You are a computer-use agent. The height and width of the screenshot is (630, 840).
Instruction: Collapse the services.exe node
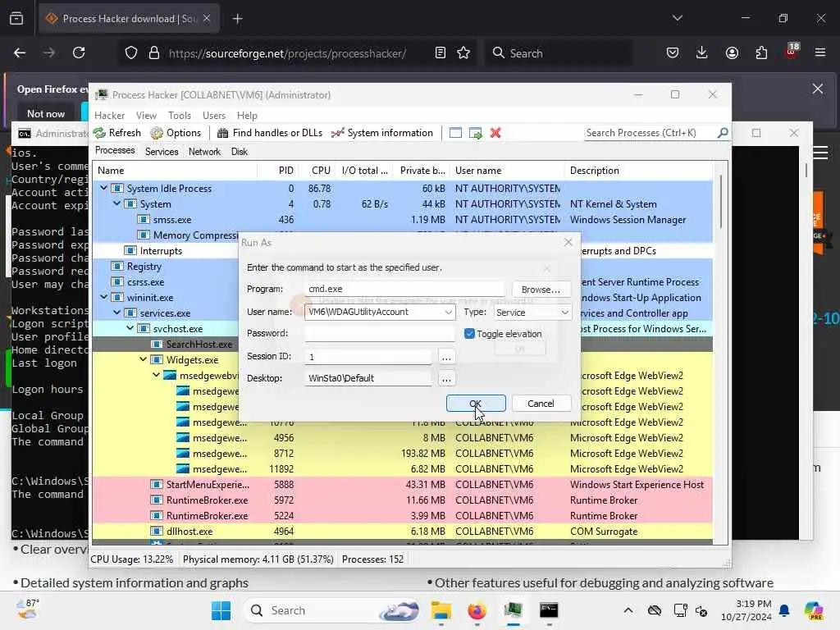(x=116, y=313)
